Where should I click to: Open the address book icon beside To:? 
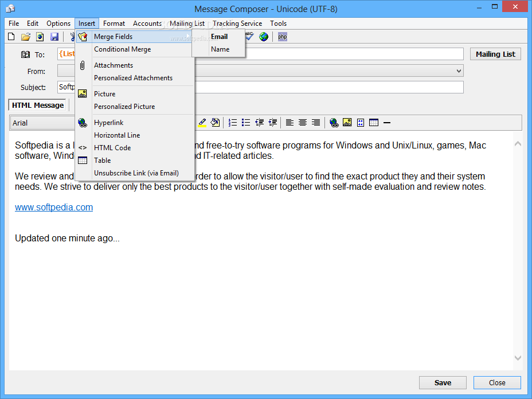25,54
